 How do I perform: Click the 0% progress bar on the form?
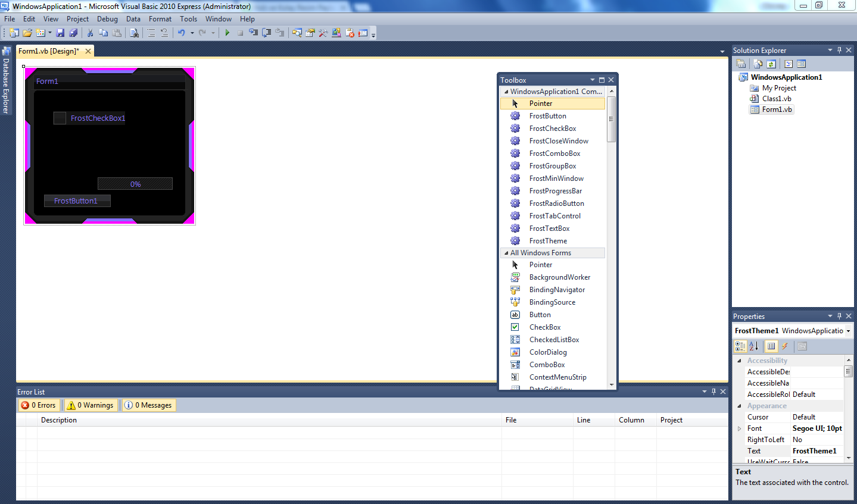point(135,184)
